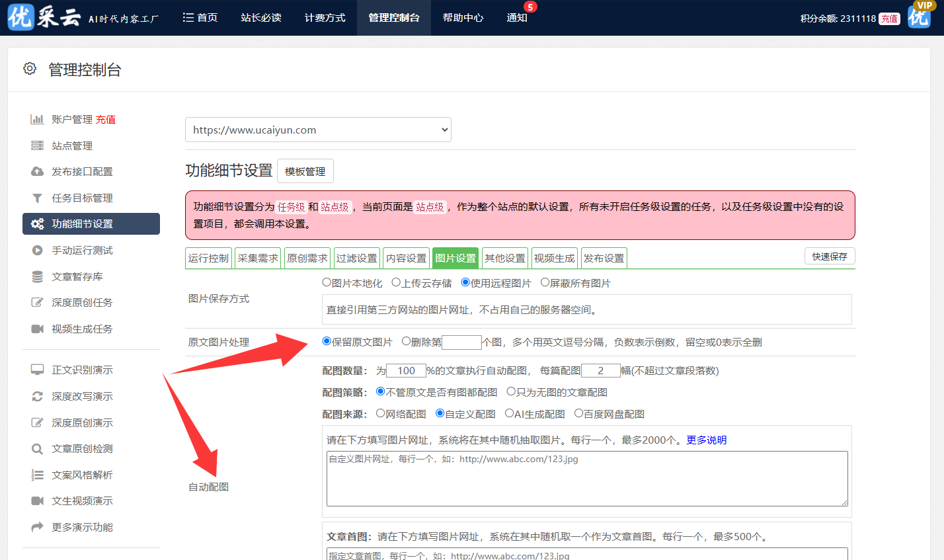Click the 视频生成任务 camera icon
This screenshot has height=560, width=944.
click(x=37, y=329)
